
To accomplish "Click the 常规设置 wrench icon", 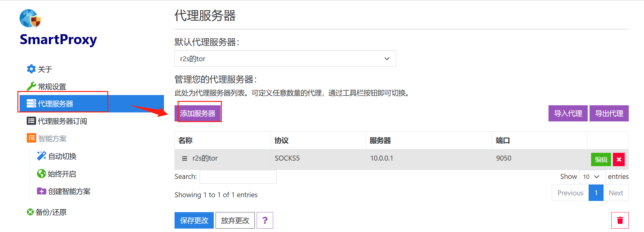I will pyautogui.click(x=31, y=86).
